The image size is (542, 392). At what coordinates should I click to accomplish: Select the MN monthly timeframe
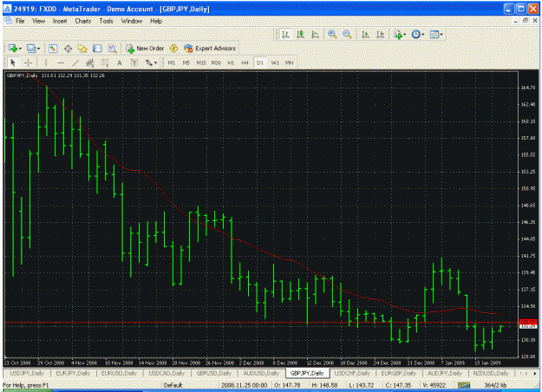[290, 62]
